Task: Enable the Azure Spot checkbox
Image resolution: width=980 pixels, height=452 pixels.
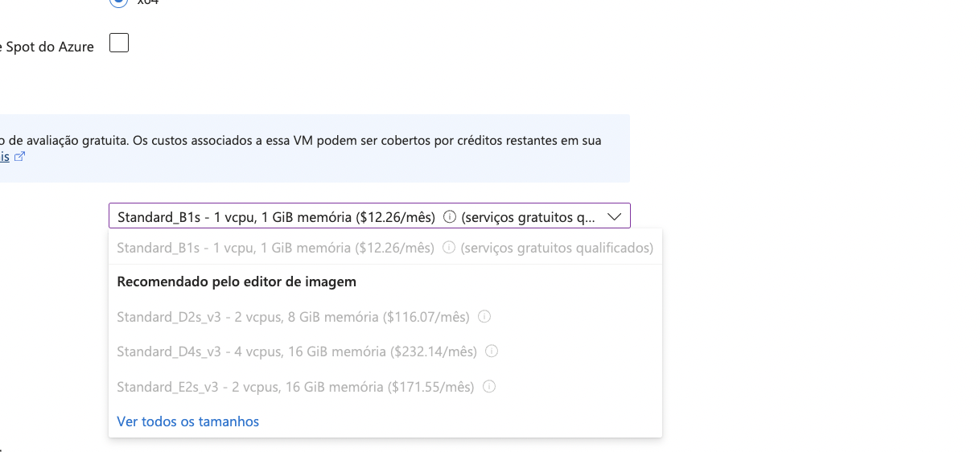Action: [x=119, y=43]
